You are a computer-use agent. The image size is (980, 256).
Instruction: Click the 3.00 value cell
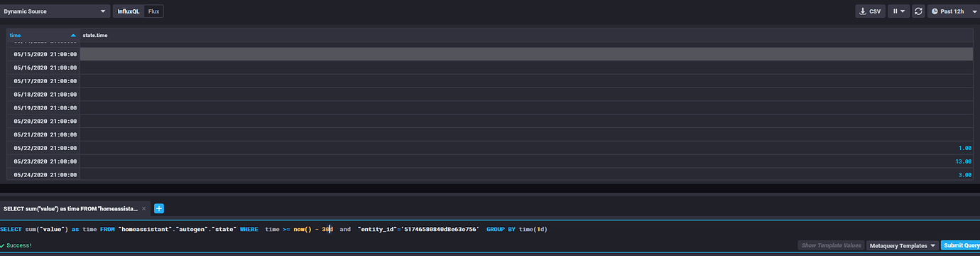point(526,174)
